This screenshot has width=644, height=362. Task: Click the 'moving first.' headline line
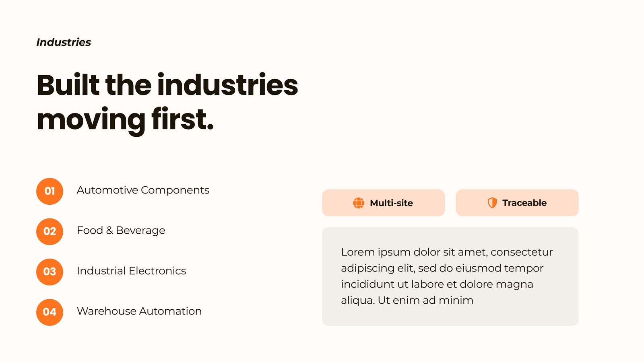[x=125, y=120]
